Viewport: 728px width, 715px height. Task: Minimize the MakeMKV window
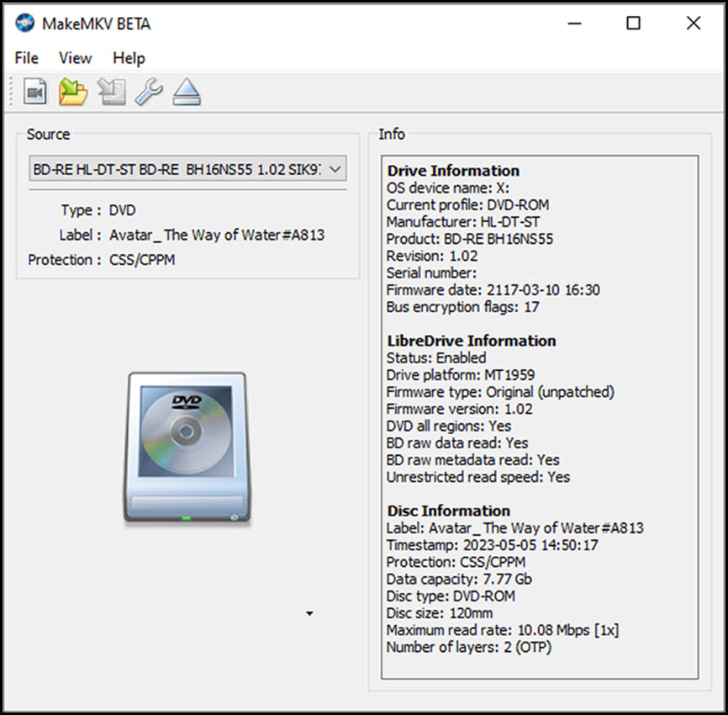[574, 24]
